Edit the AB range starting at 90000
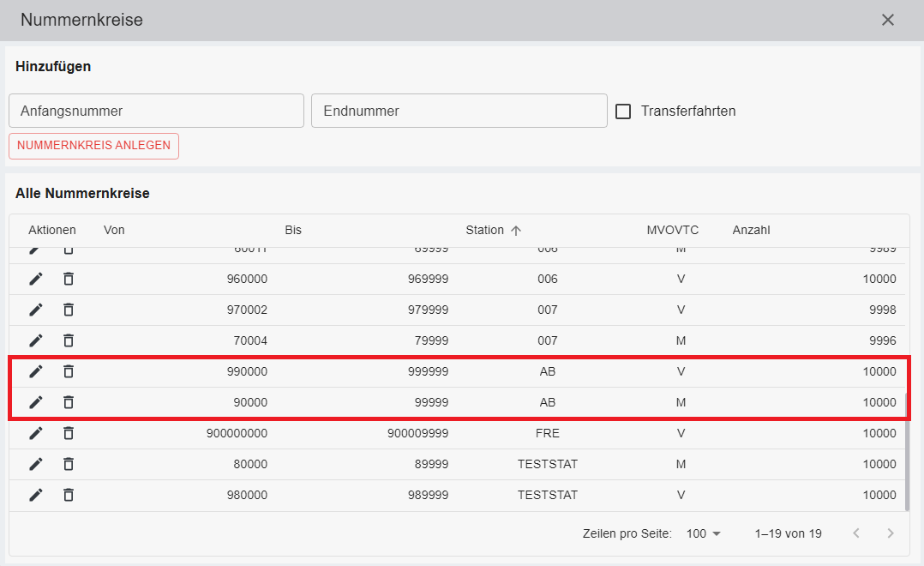The image size is (924, 566). (36, 402)
